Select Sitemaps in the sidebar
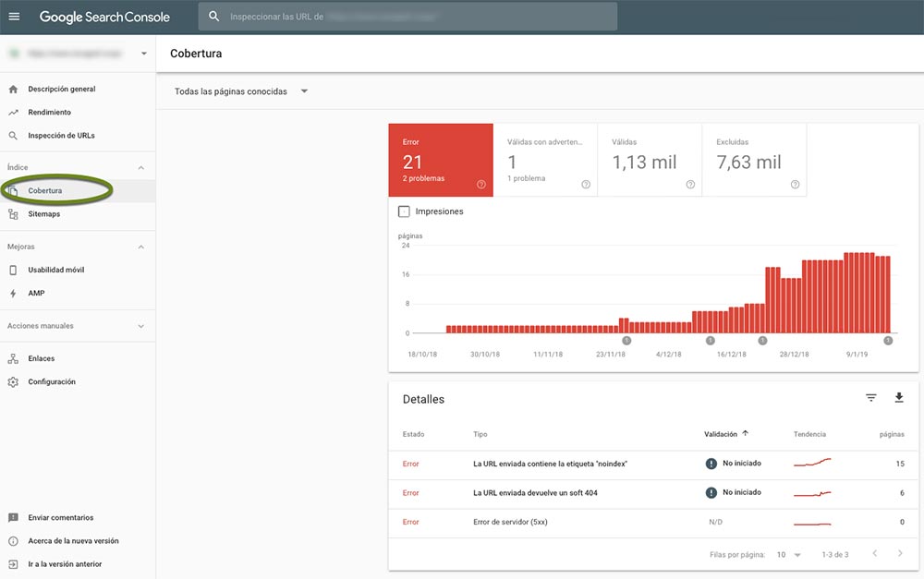This screenshot has height=579, width=924. pos(43,213)
